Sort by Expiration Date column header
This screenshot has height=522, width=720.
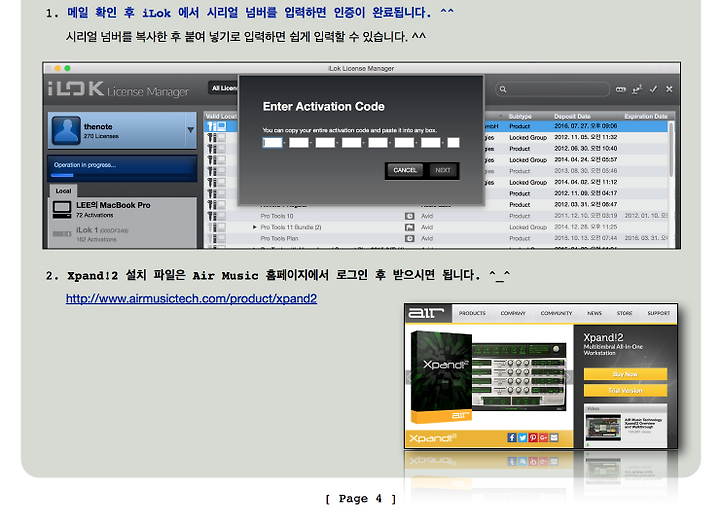pyautogui.click(x=646, y=116)
